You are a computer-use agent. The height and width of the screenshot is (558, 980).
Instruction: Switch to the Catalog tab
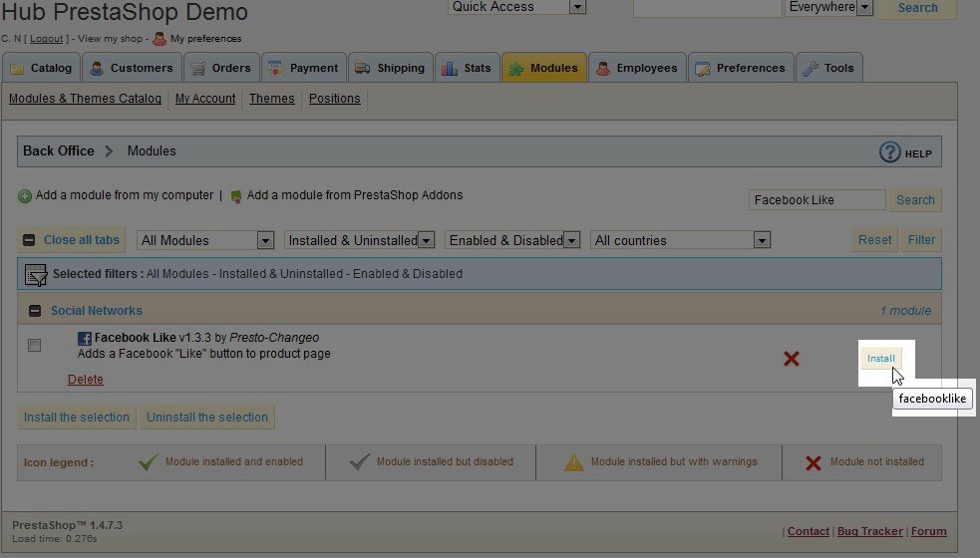pyautogui.click(x=41, y=68)
